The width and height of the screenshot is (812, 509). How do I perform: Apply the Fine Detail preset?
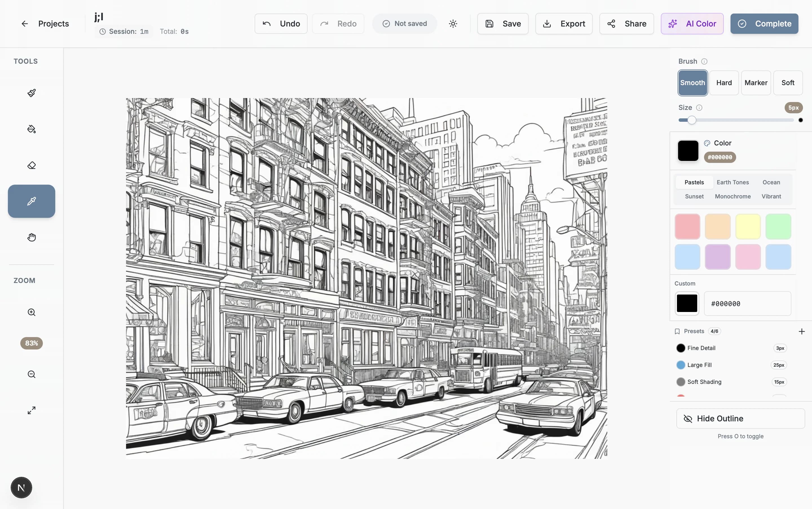pyautogui.click(x=701, y=348)
